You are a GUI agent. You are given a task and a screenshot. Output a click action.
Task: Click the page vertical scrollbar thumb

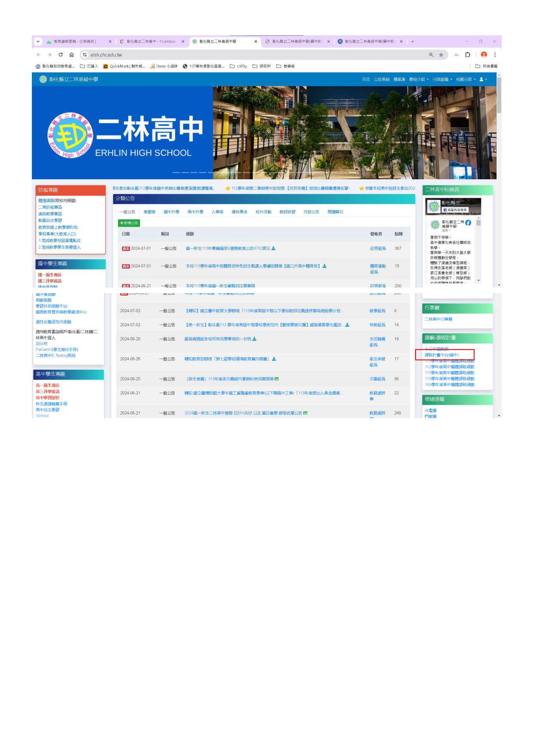pyautogui.click(x=499, y=95)
